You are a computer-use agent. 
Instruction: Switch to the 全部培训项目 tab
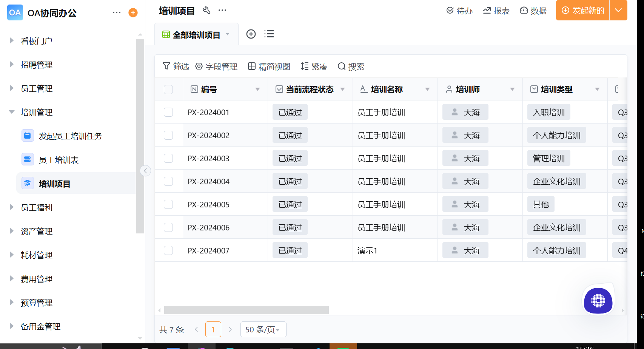[196, 34]
